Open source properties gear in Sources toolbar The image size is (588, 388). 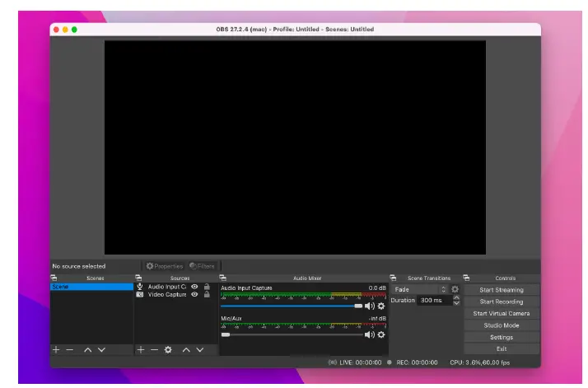click(x=168, y=350)
